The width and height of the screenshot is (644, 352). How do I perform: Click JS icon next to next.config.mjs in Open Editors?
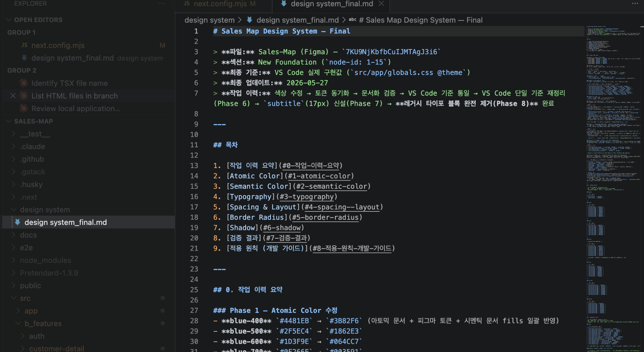tap(25, 45)
